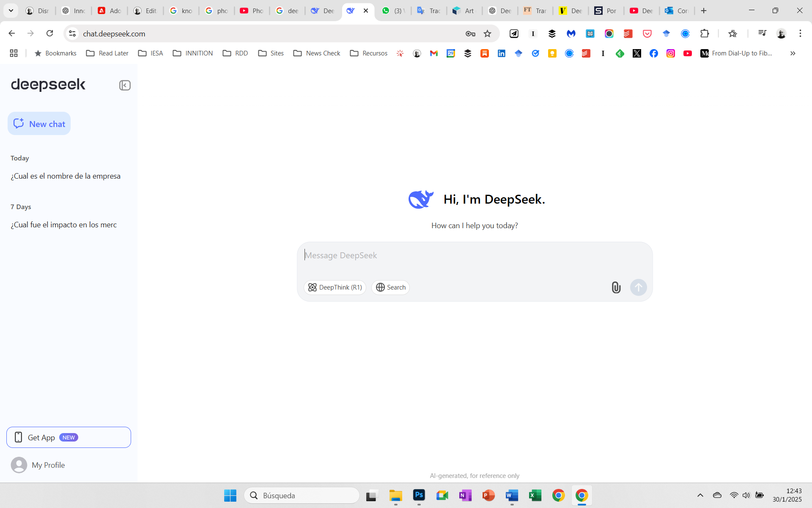
Task: Close the active DeepSeek tab
Action: (366, 11)
